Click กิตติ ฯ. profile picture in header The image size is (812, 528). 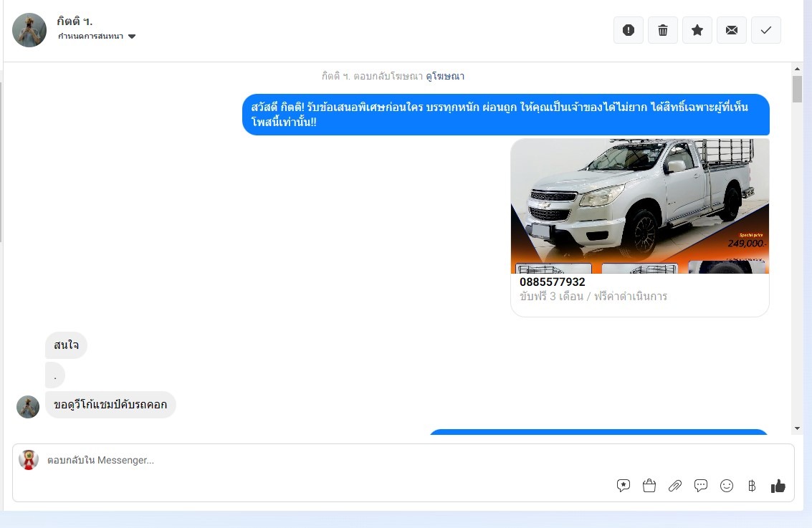29,30
